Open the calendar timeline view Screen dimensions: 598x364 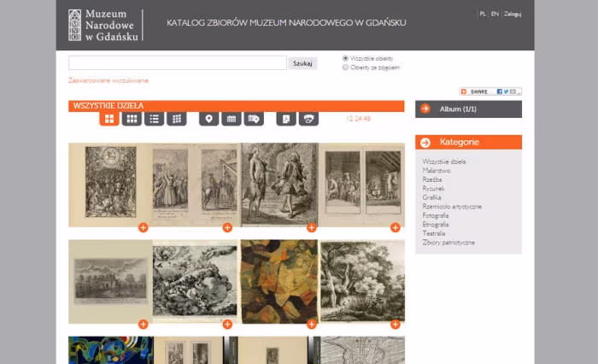232,119
